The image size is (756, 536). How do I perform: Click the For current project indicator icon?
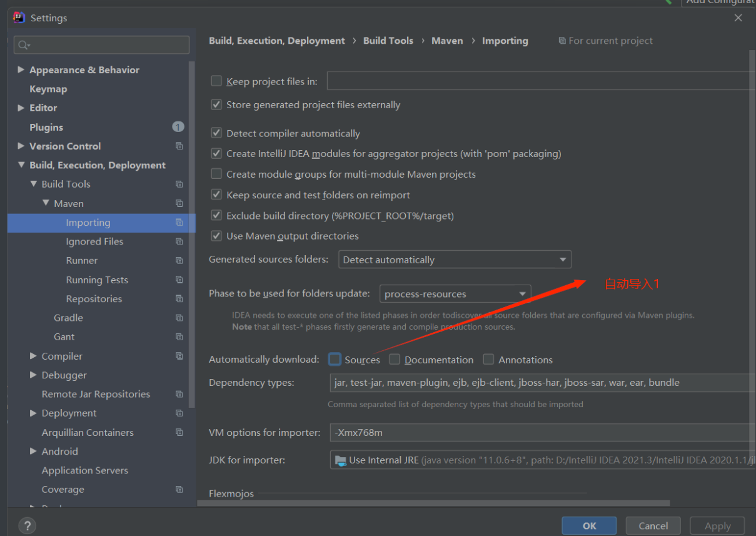(x=562, y=41)
